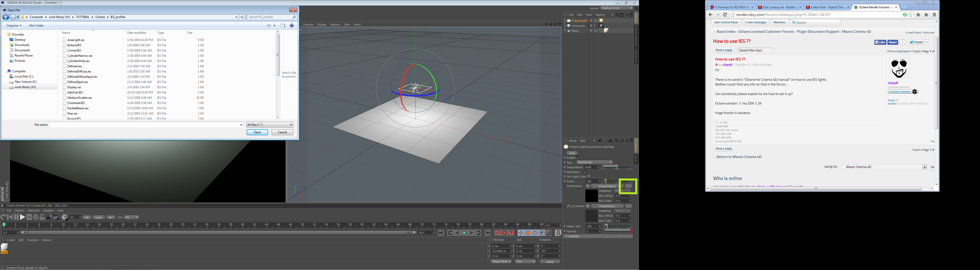Toggle the Rotation keyframe recording icon

point(534,233)
